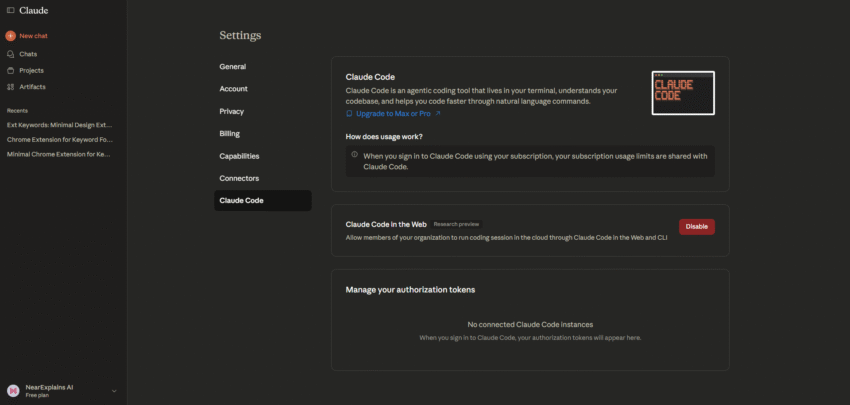Click the sidebar collapse icon beside Claude
Viewport: 850px width, 405px height.
(10, 10)
